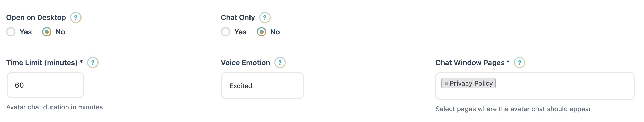The width and height of the screenshot is (644, 122).
Task: Click help icon beside Open on Desktop
Action: coord(76,17)
